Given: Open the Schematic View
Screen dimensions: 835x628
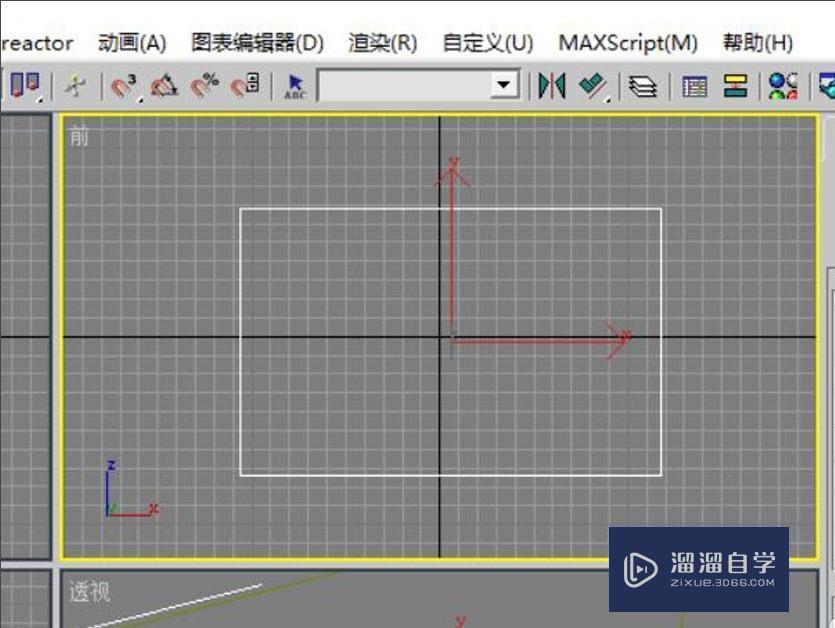Looking at the screenshot, I should coord(735,87).
